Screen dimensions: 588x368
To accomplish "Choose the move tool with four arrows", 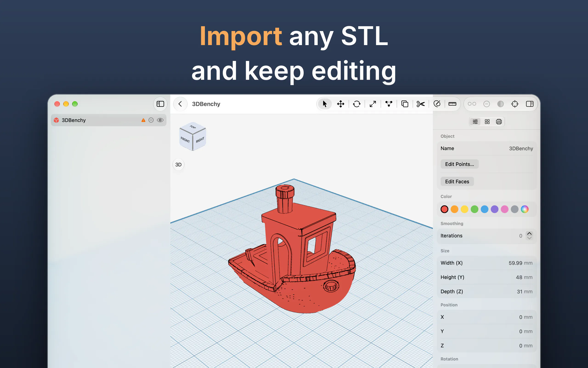I will (x=341, y=104).
